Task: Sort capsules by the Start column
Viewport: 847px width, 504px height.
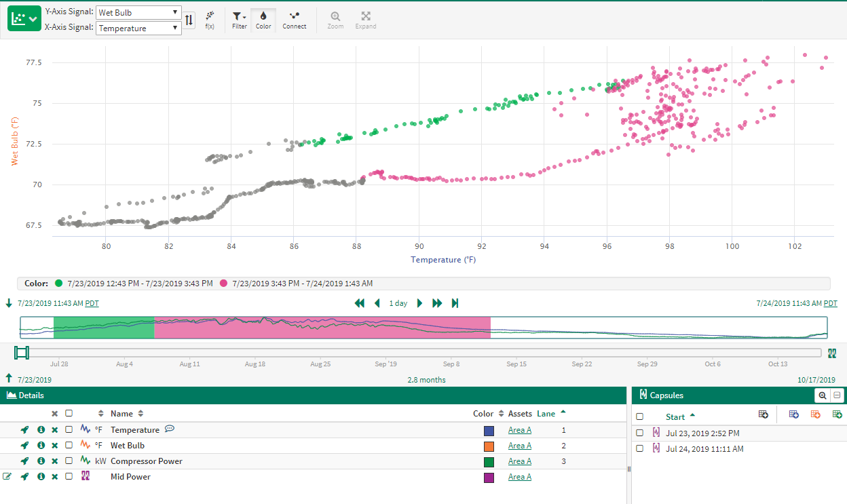Action: 675,416
